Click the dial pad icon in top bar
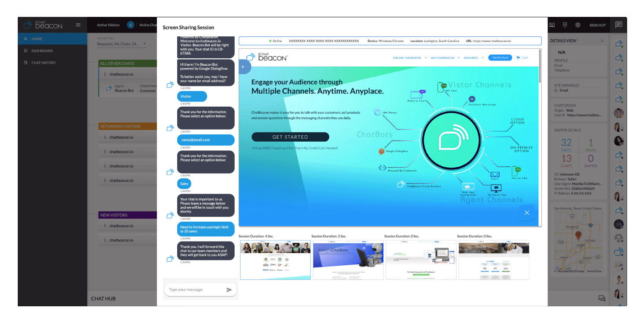 tap(565, 25)
